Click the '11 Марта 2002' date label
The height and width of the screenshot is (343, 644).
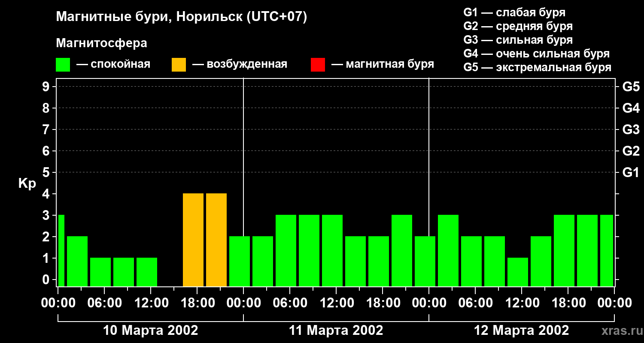(x=336, y=330)
